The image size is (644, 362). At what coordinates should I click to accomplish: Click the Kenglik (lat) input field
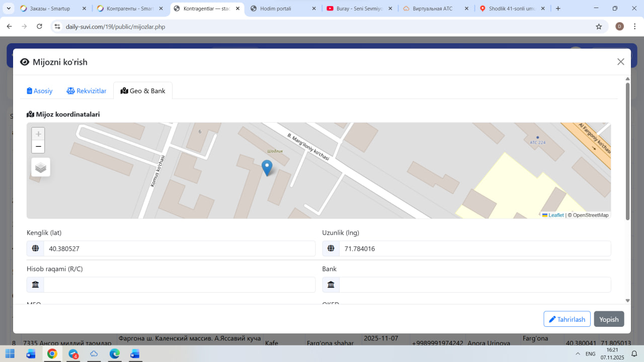coord(179,248)
